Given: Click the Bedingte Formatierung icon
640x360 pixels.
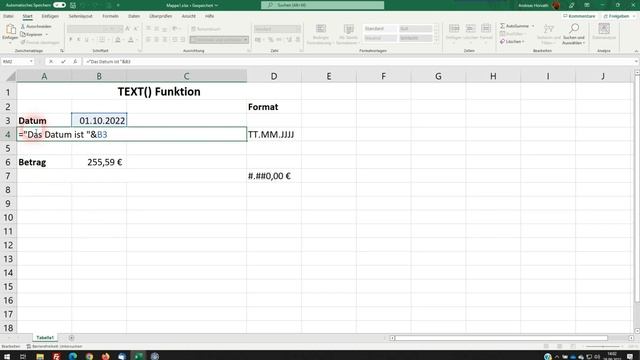Looking at the screenshot, I should point(321,29).
